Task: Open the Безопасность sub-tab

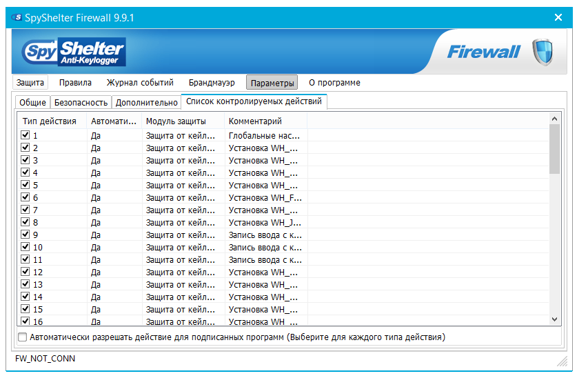Action: 81,103
